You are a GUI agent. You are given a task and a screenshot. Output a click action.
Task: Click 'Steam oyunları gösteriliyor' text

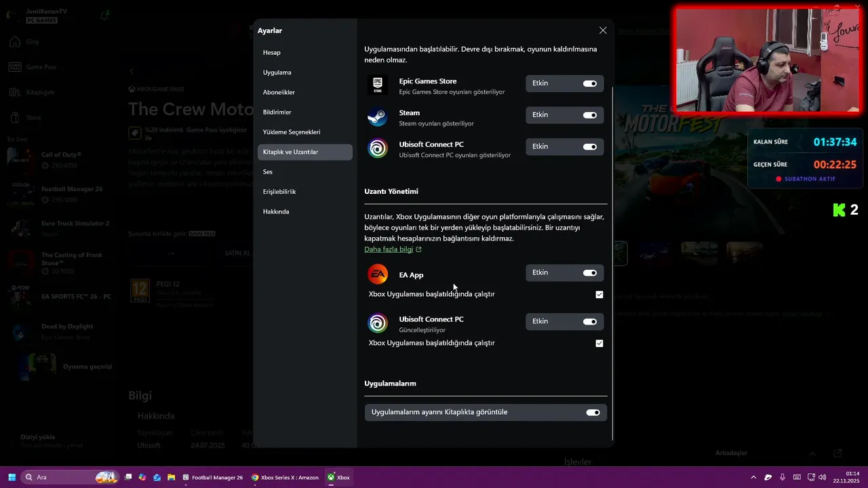point(436,123)
